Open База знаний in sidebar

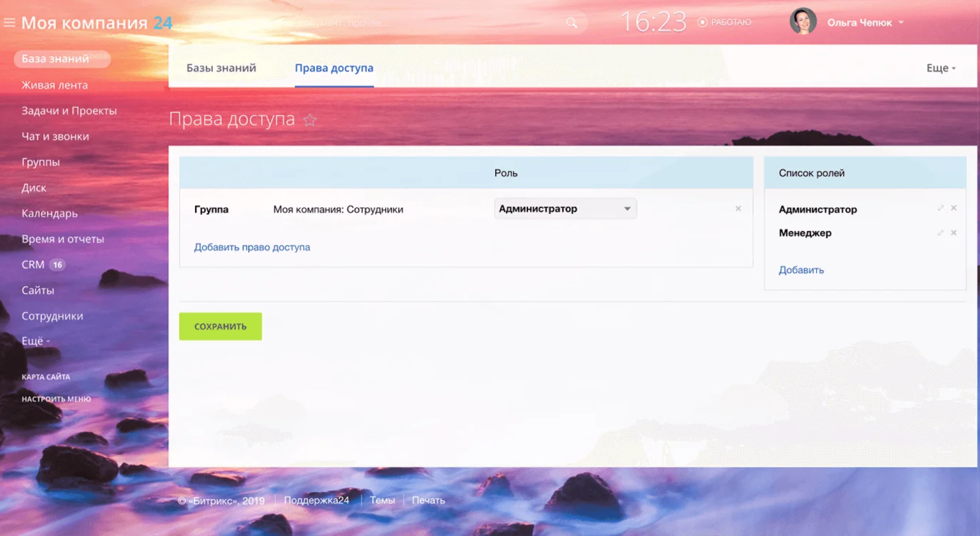62,59
